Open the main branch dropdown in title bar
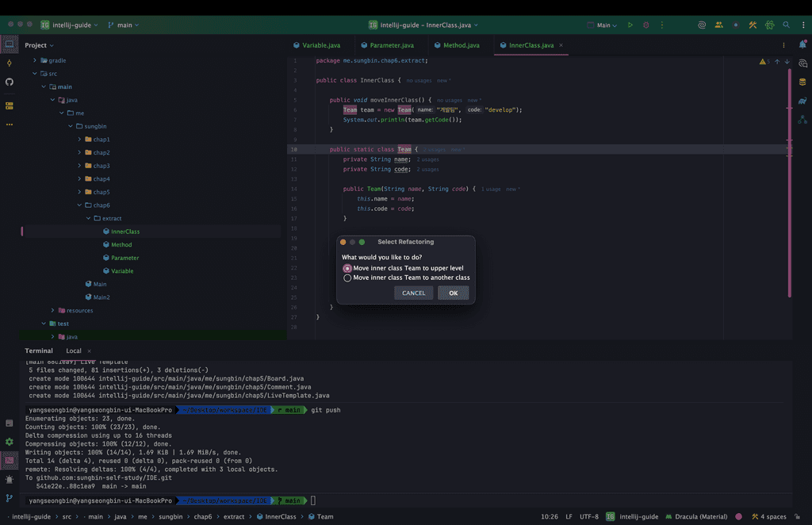The height and width of the screenshot is (525, 812). (x=123, y=25)
